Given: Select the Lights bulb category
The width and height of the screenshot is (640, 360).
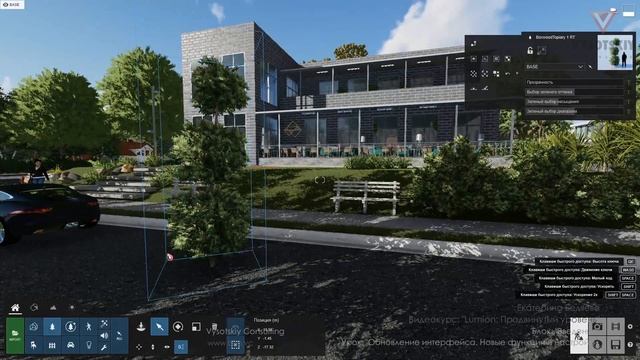Looking at the screenshot, I should click(x=89, y=345).
